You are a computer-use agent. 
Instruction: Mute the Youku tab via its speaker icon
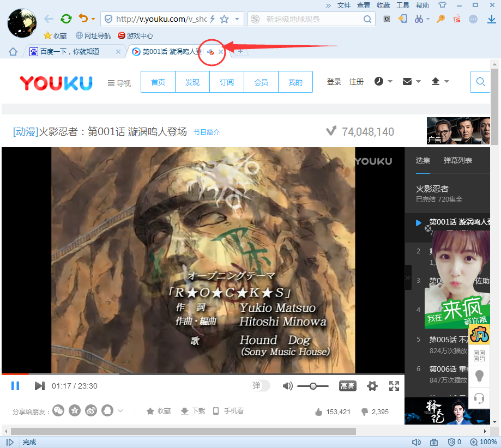211,52
